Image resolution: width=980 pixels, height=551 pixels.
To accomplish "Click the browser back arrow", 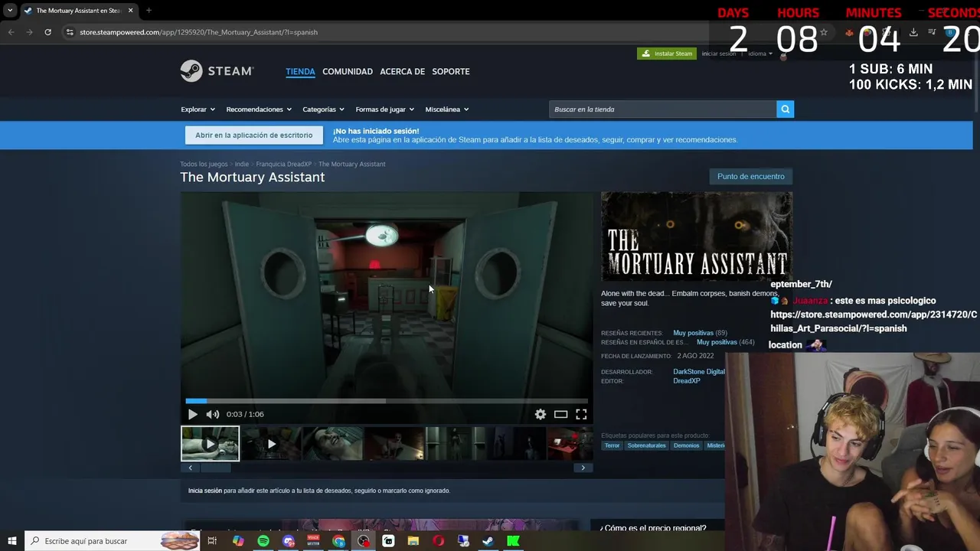I will pos(11,32).
